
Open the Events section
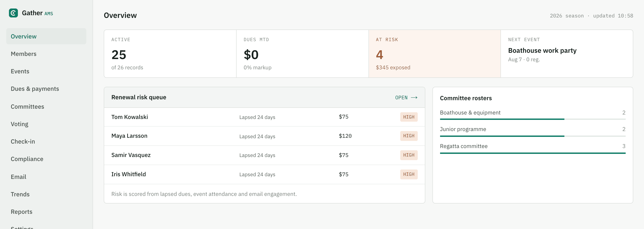[x=46, y=71]
